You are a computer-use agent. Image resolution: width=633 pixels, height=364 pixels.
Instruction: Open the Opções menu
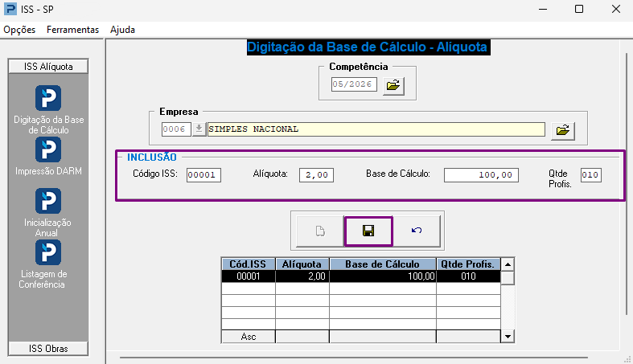point(19,30)
